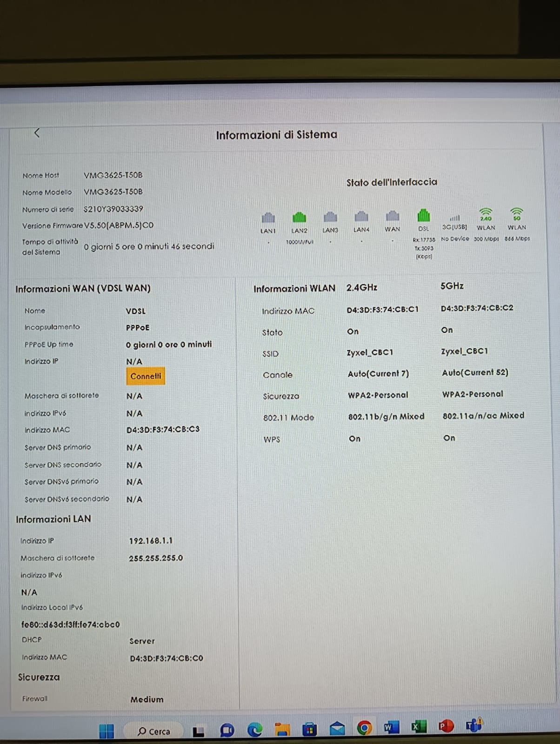Click the DSL Rx:17735 rate text
Image resolution: width=560 pixels, height=744 pixels.
point(424,240)
